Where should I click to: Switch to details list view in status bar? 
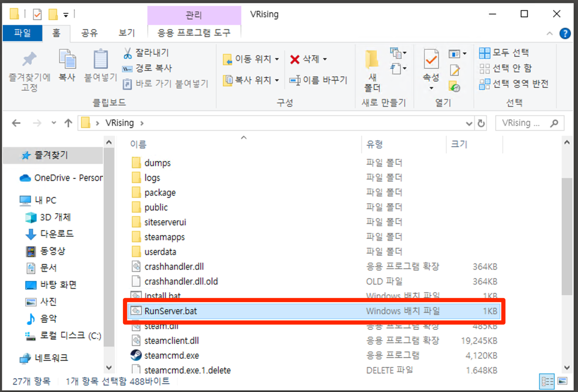tap(547, 381)
